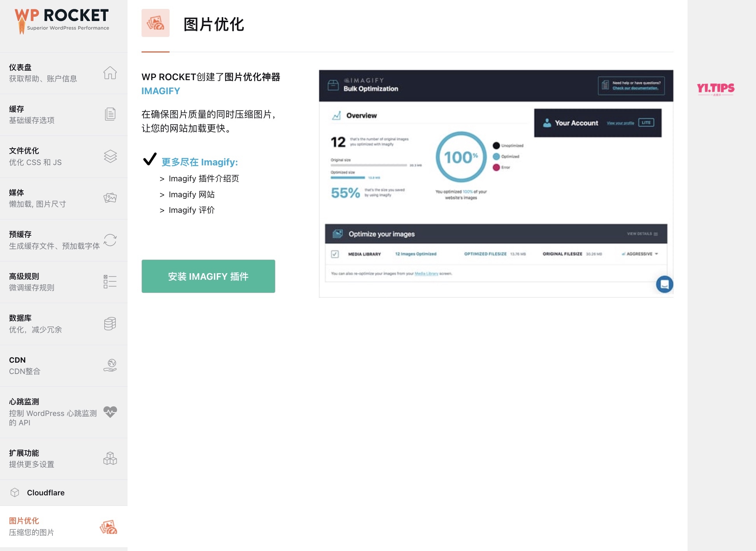Click the 图片优化 page title
This screenshot has width=756, height=551.
pyautogui.click(x=213, y=25)
